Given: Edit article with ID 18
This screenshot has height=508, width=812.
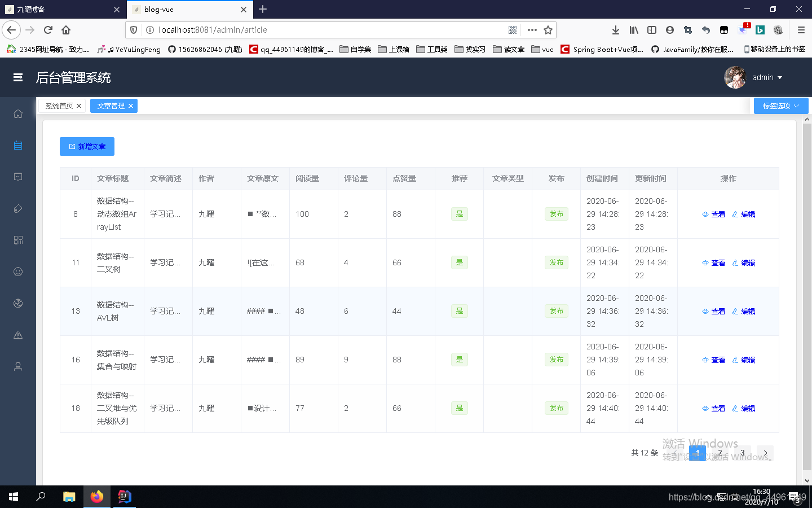Looking at the screenshot, I should pyautogui.click(x=743, y=408).
